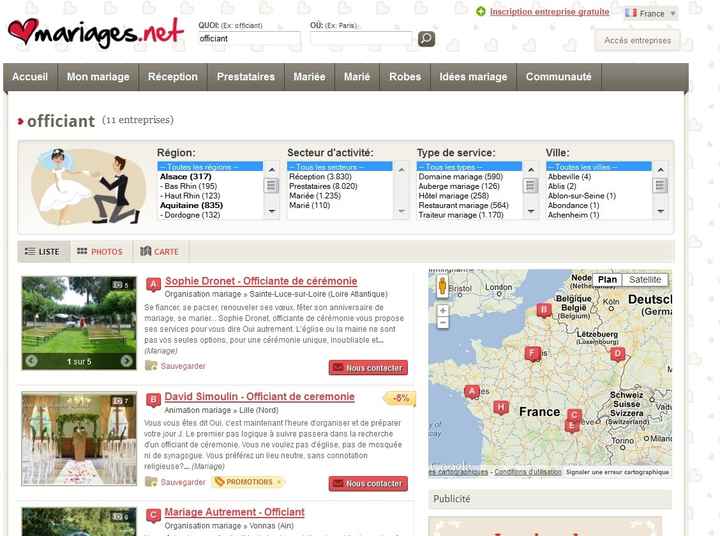Open Réception menu item
Image resolution: width=720 pixels, height=536 pixels.
pyautogui.click(x=173, y=77)
